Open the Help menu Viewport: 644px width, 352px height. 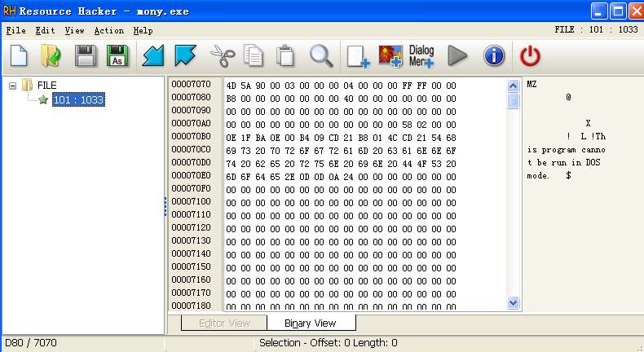(x=143, y=30)
